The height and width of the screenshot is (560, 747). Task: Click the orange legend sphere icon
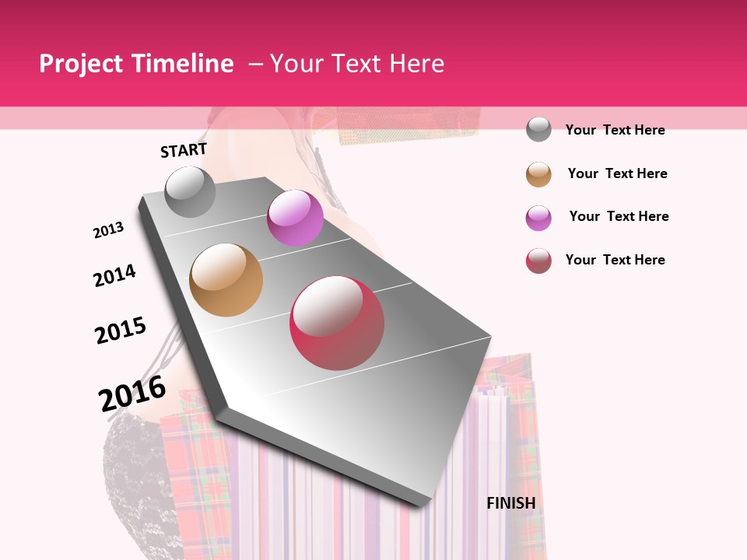tap(539, 173)
